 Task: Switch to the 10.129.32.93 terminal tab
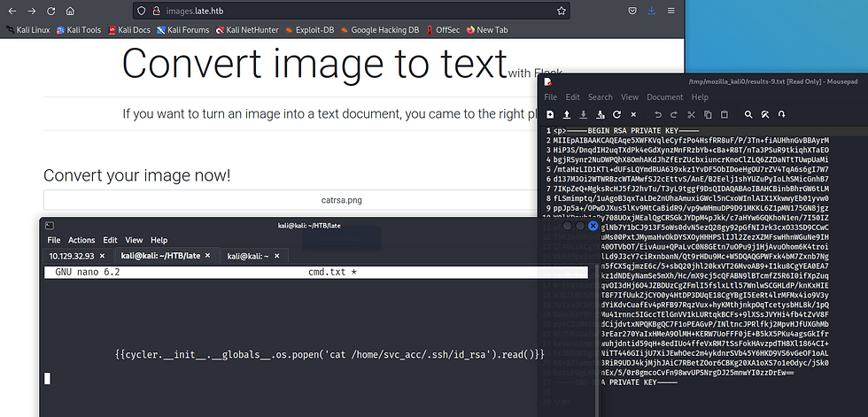coord(72,256)
